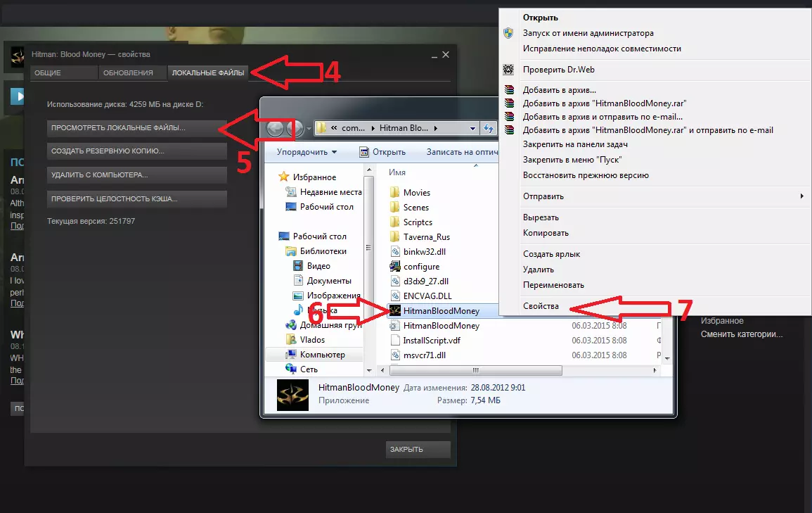This screenshot has width=812, height=513.
Task: Click the navigation pane scroll-down arrow
Action: 368,370
